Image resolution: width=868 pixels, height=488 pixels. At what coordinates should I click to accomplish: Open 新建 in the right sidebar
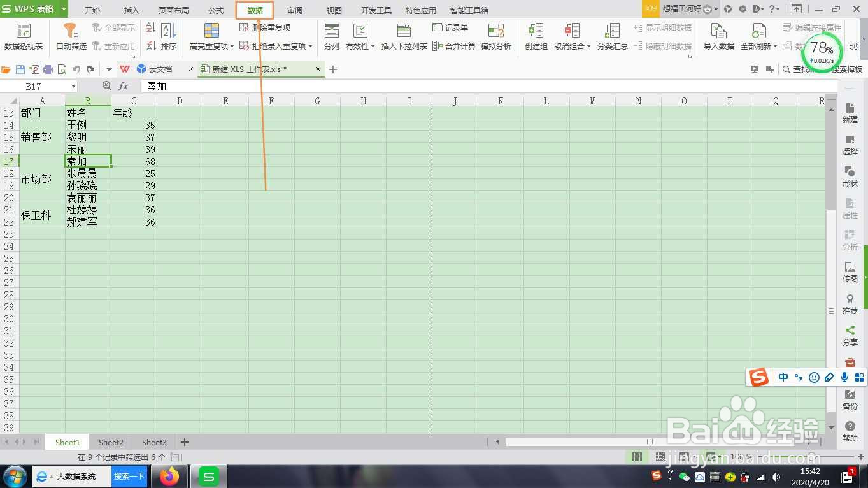click(850, 113)
